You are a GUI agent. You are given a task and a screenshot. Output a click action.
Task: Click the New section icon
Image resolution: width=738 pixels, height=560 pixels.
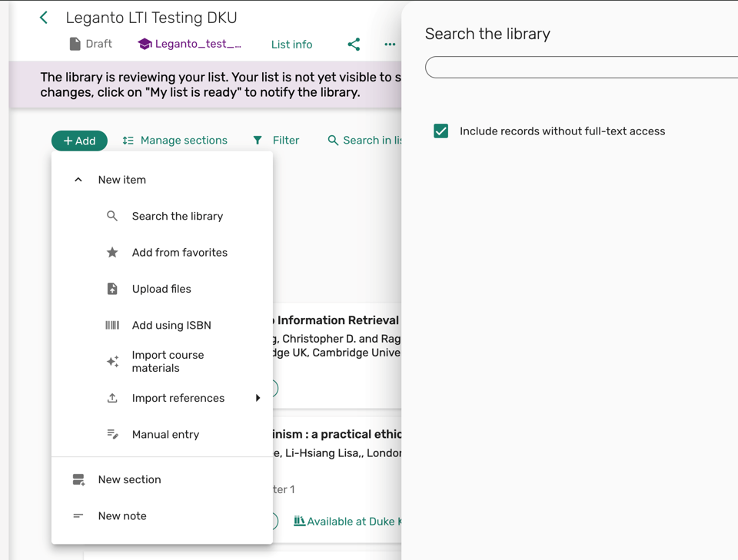(78, 479)
